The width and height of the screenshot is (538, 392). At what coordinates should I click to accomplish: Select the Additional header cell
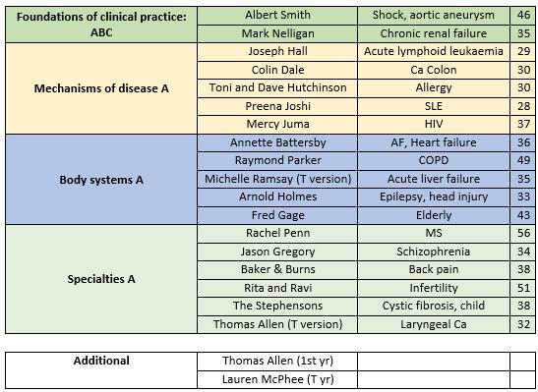pos(101,370)
